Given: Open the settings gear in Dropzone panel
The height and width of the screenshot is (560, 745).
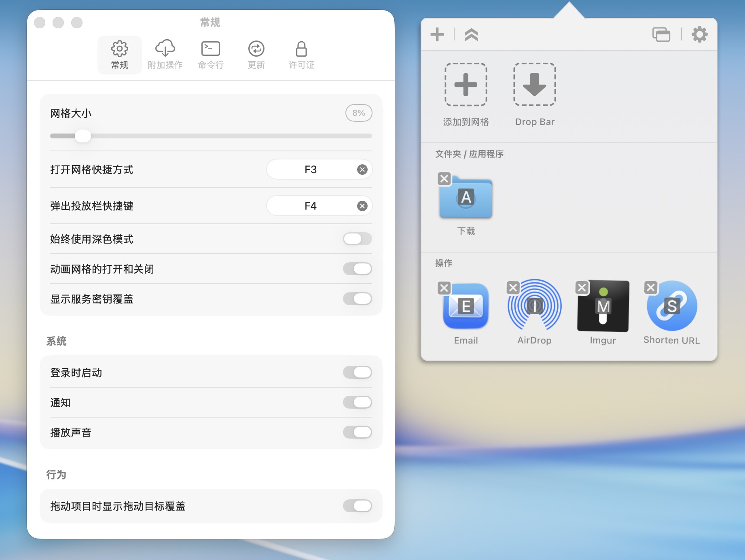Looking at the screenshot, I should pos(699,34).
